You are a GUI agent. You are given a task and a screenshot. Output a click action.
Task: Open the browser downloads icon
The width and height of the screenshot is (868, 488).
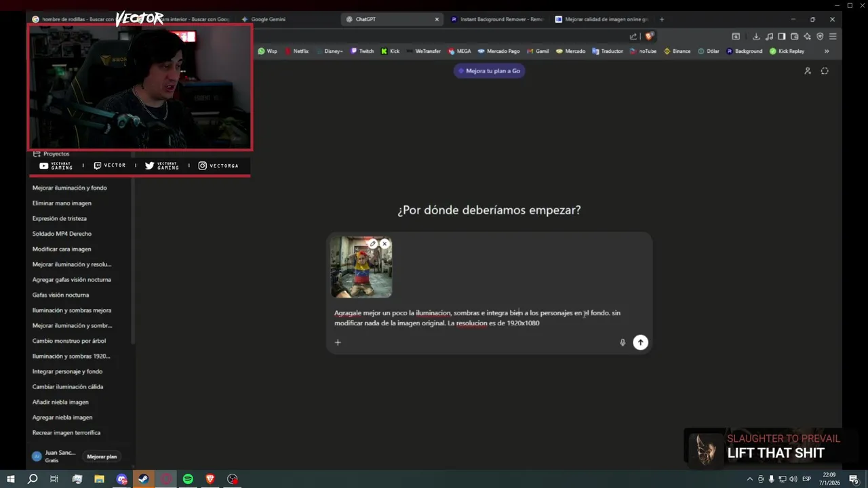(x=756, y=37)
